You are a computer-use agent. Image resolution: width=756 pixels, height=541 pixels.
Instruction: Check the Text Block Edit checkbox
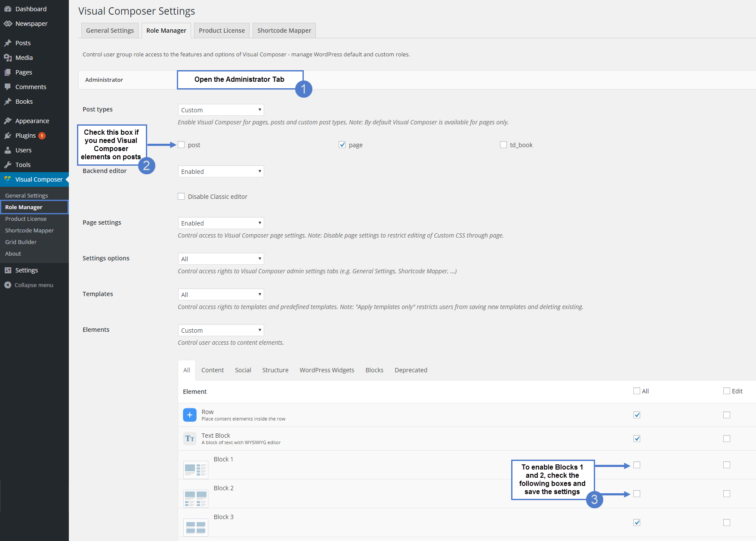(x=727, y=439)
